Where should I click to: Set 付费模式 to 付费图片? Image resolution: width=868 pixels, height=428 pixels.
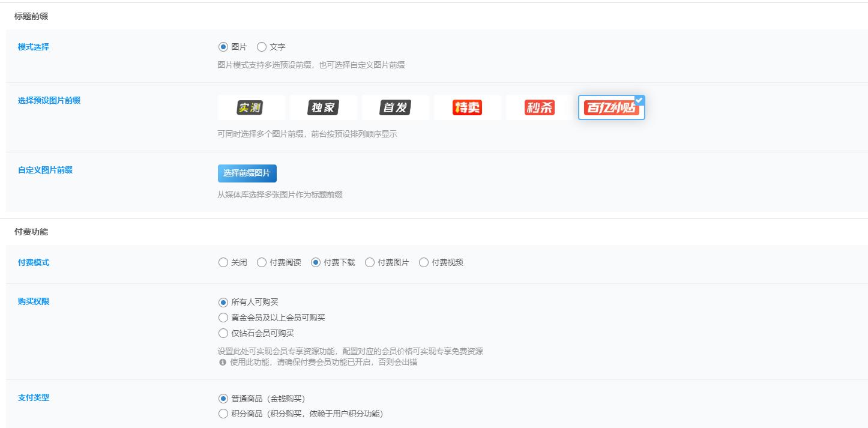tap(370, 262)
